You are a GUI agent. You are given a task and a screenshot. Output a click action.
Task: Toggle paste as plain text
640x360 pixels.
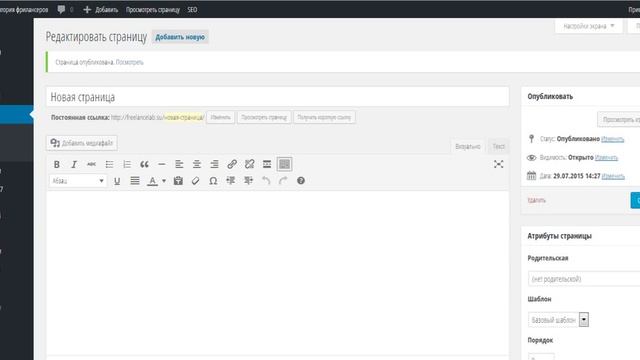coord(178,181)
